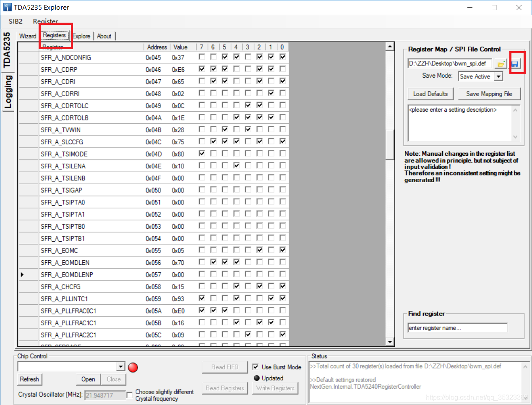
Task: Open the Register menu
Action: [x=46, y=21]
